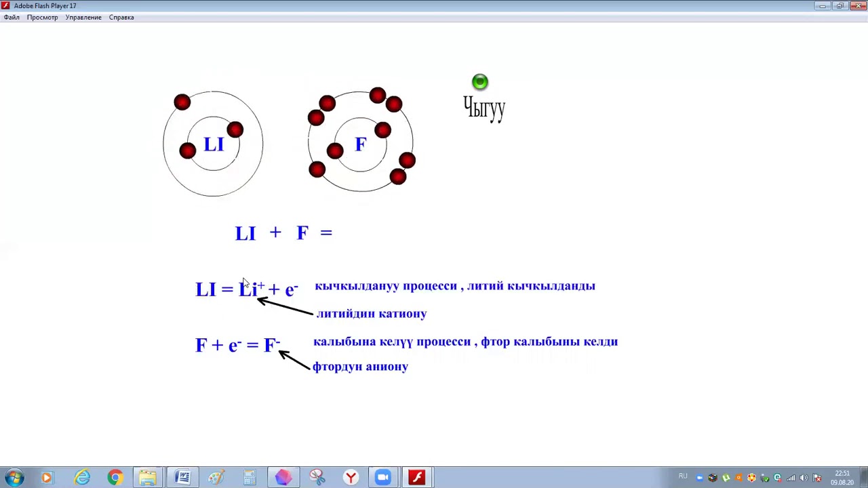
Task: Switch to Microsoft Word in taskbar
Action: 182,477
